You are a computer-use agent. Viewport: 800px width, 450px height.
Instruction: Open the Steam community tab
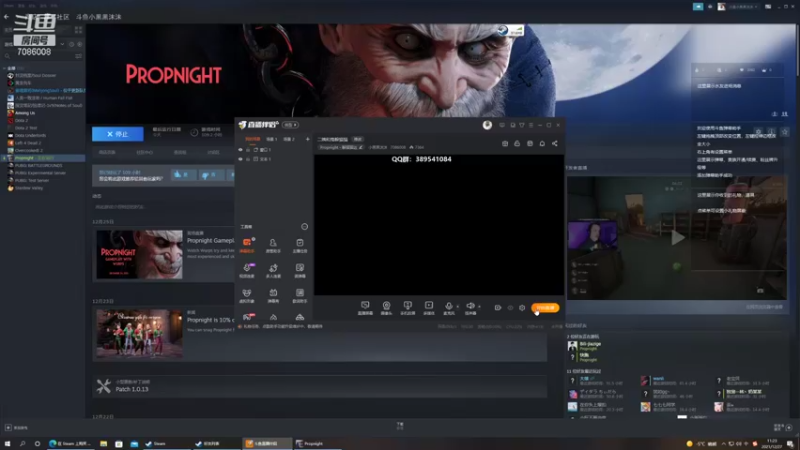point(63,17)
